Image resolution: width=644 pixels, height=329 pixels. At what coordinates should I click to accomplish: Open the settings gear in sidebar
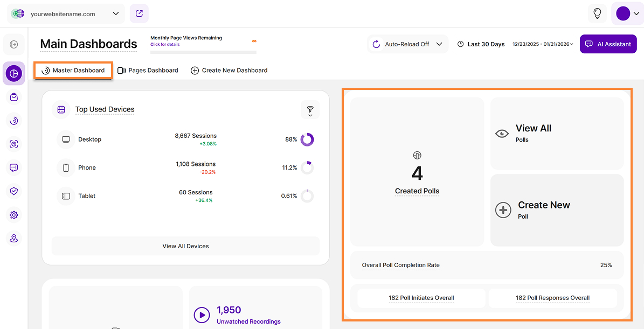coord(14,215)
